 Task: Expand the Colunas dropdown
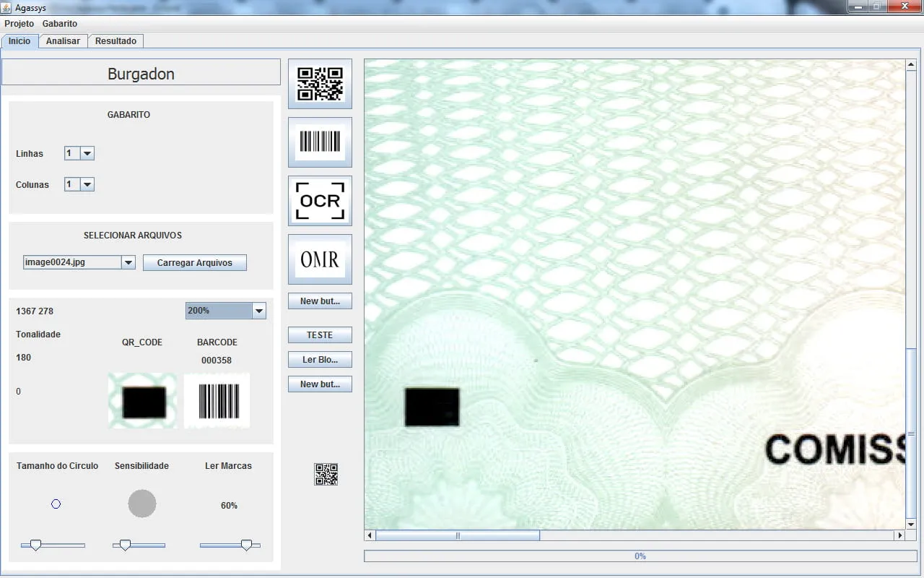point(87,184)
